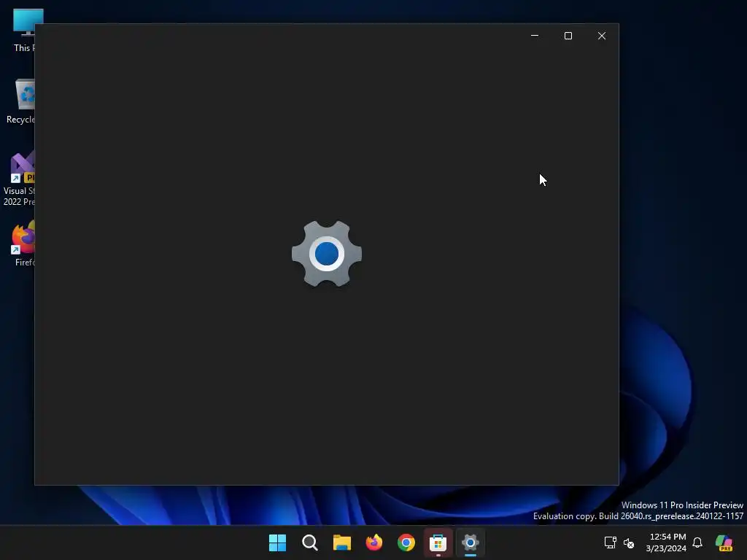
Task: Select the Recycle Bin desktop icon
Action: (x=20, y=102)
